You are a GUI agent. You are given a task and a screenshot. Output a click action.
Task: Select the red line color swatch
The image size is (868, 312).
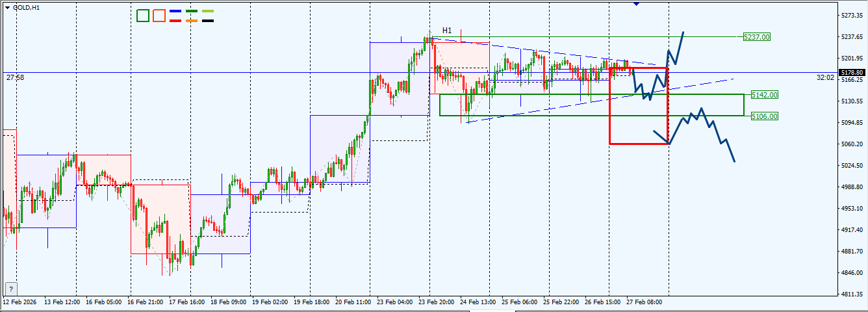click(175, 20)
